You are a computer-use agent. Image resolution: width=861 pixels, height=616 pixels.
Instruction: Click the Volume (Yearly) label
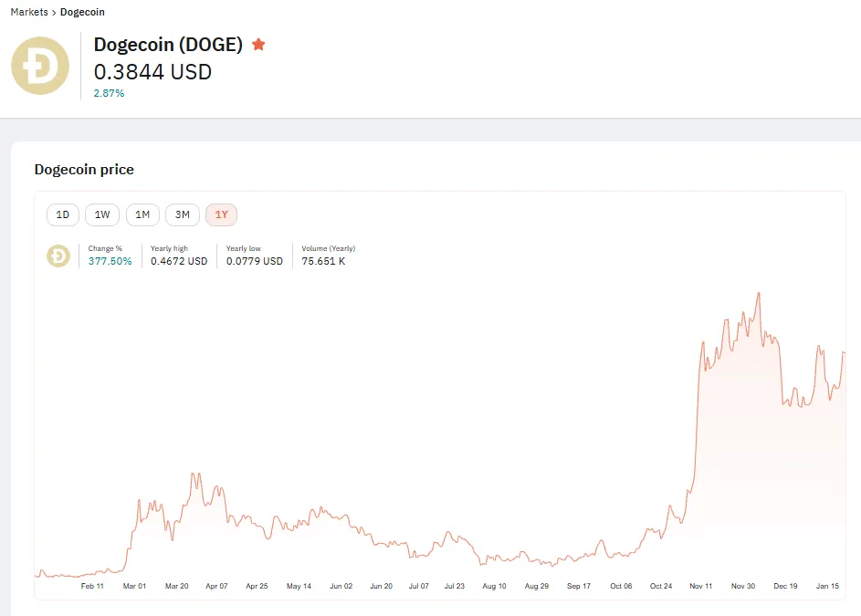tap(329, 249)
